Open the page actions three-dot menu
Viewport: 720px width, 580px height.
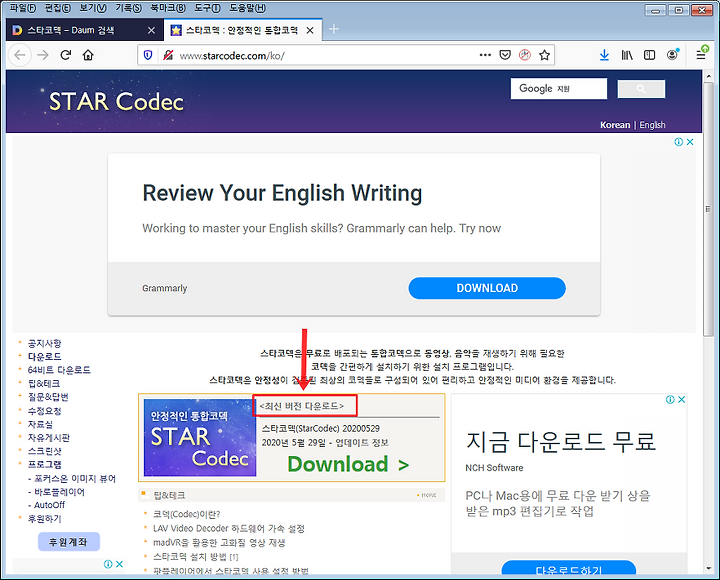[x=485, y=55]
